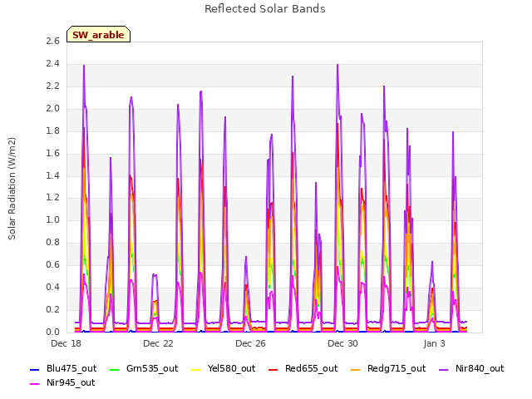This screenshot has width=532, height=399.
Task: Click the blue Blu475_out legend swatch
Action: tap(35, 369)
